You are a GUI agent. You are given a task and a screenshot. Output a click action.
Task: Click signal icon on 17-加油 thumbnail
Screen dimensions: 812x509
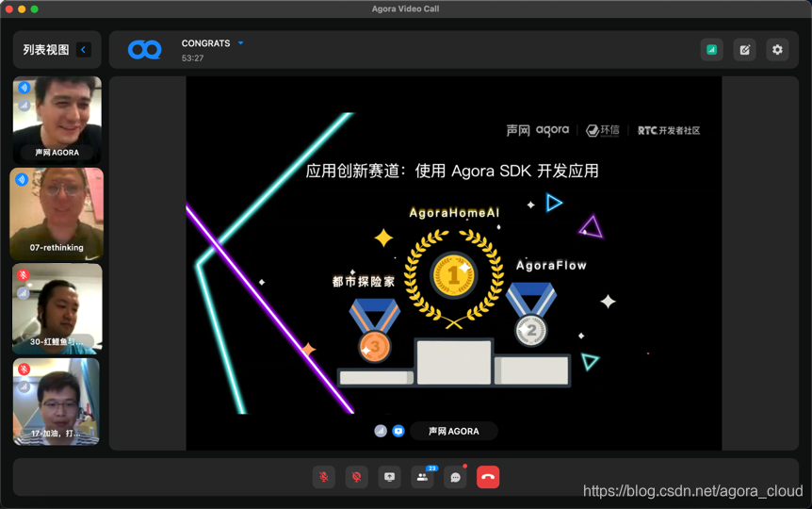pos(24,387)
